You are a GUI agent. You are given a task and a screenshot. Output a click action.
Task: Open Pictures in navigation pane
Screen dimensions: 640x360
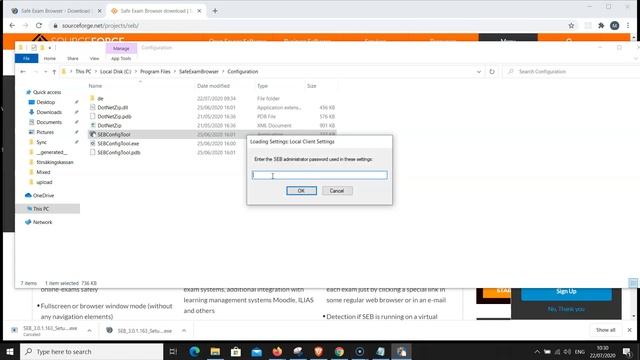coord(45,132)
